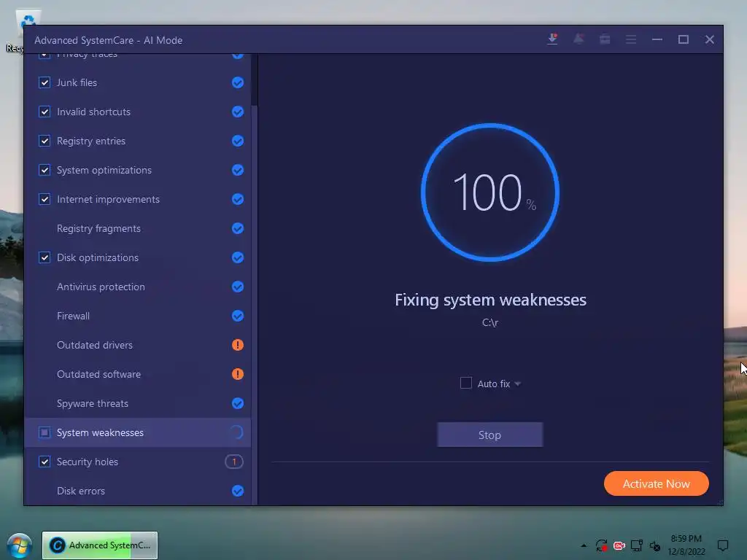Select the Firewall row label
Screen dimensions: 747x560
74,316
